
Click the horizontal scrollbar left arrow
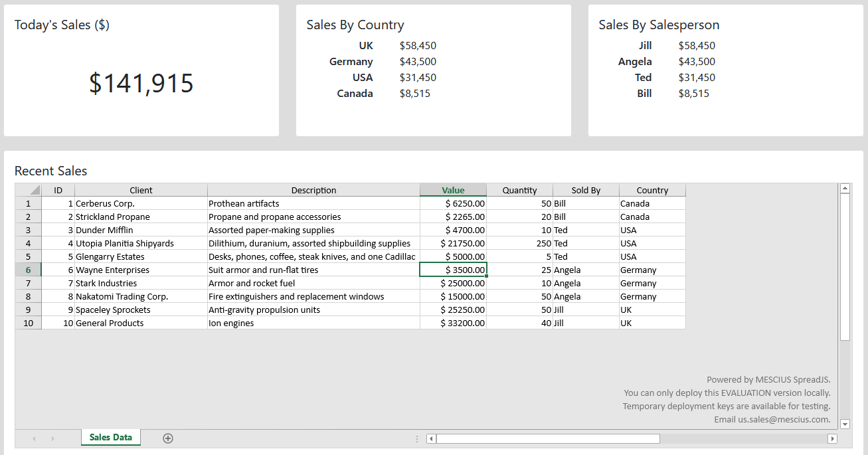click(x=430, y=438)
